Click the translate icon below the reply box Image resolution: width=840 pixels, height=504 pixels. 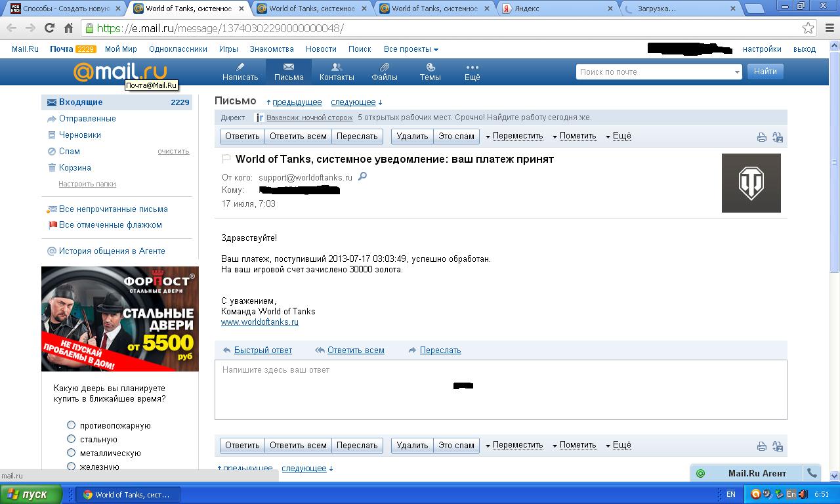click(x=778, y=446)
